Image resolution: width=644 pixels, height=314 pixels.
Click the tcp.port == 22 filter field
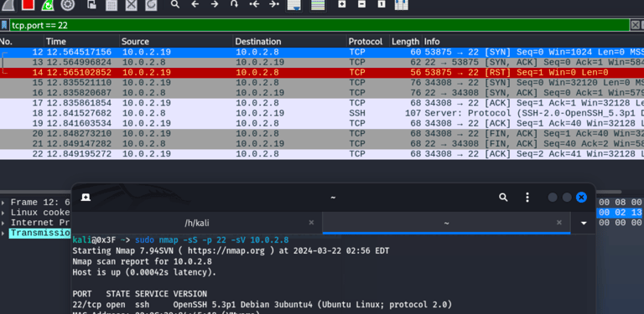[319, 25]
